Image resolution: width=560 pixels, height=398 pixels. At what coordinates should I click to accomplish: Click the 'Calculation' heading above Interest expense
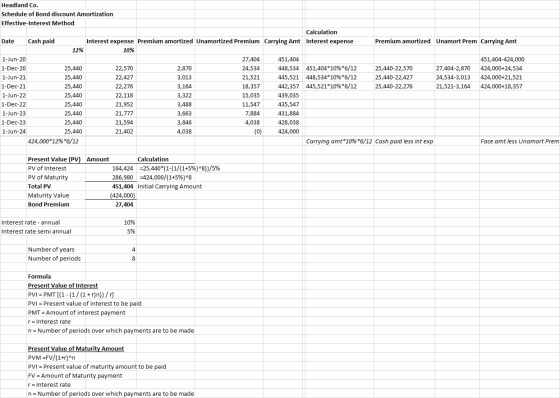(321, 32)
